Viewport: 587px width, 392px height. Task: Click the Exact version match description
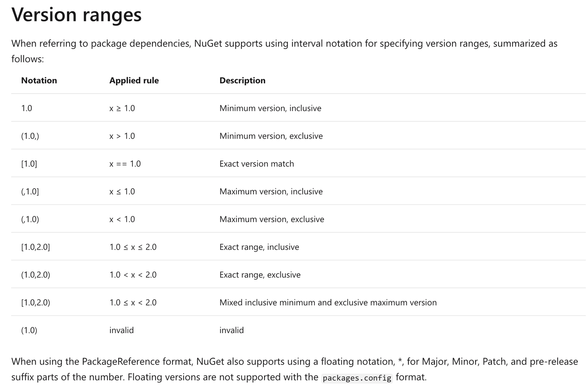click(x=257, y=164)
